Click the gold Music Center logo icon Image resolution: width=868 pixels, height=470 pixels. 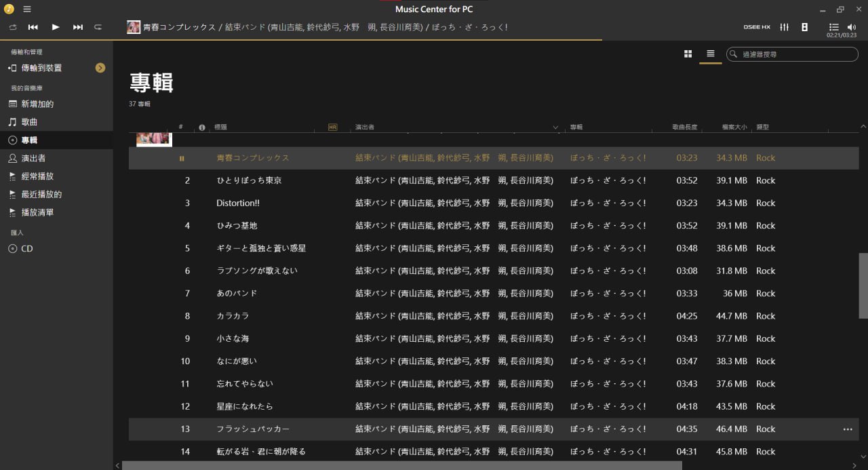[x=9, y=9]
